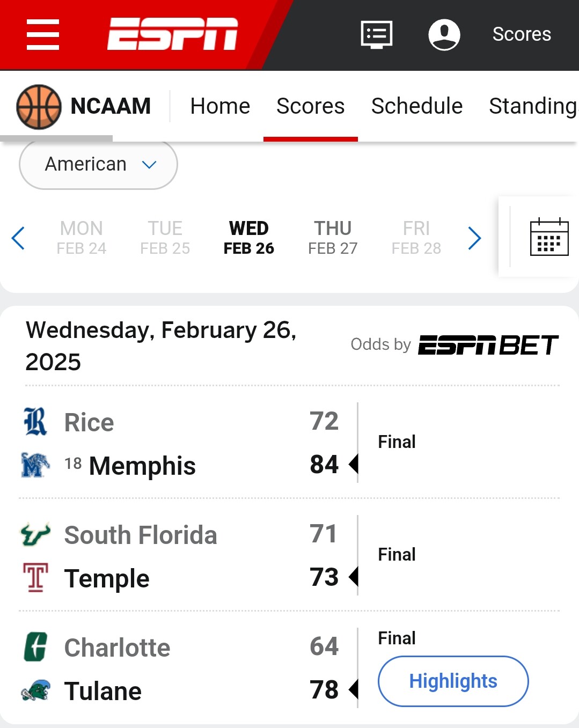Click the Temple team logo
The width and height of the screenshot is (579, 728).
(35, 578)
